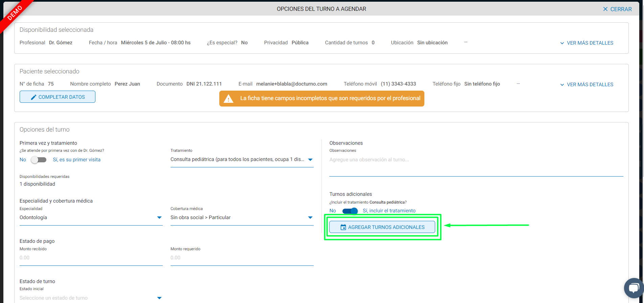Click the calendar icon in AGREGAR TURNOS ADICIONALES
The width and height of the screenshot is (644, 303).
tap(343, 227)
